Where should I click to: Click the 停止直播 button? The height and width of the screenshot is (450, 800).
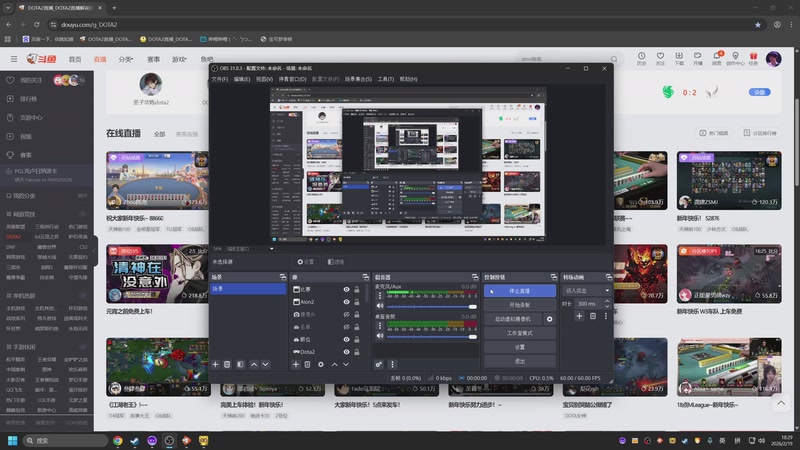coord(519,291)
